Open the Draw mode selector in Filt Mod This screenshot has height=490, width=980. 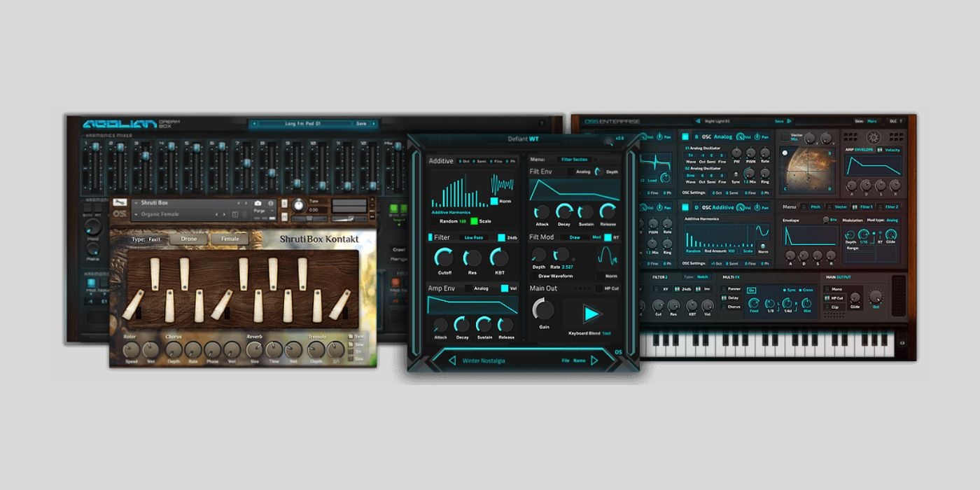pos(575,237)
